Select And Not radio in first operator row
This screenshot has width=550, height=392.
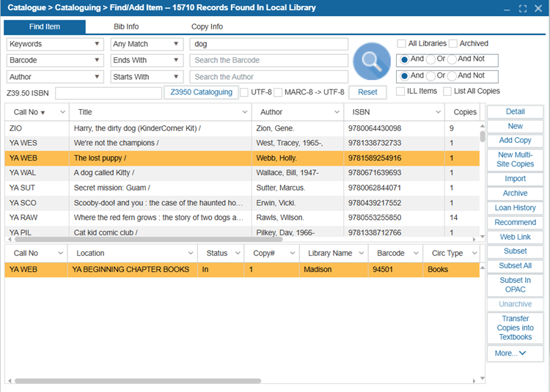point(452,59)
